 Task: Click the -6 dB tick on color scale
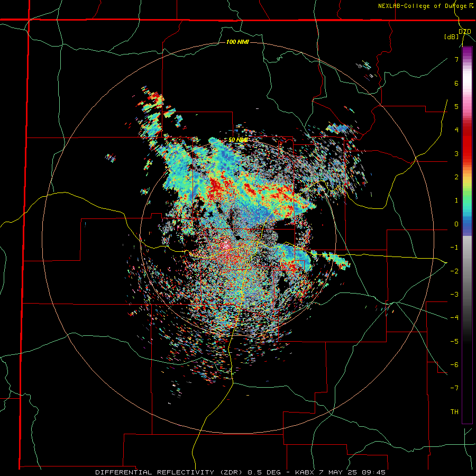click(x=454, y=364)
